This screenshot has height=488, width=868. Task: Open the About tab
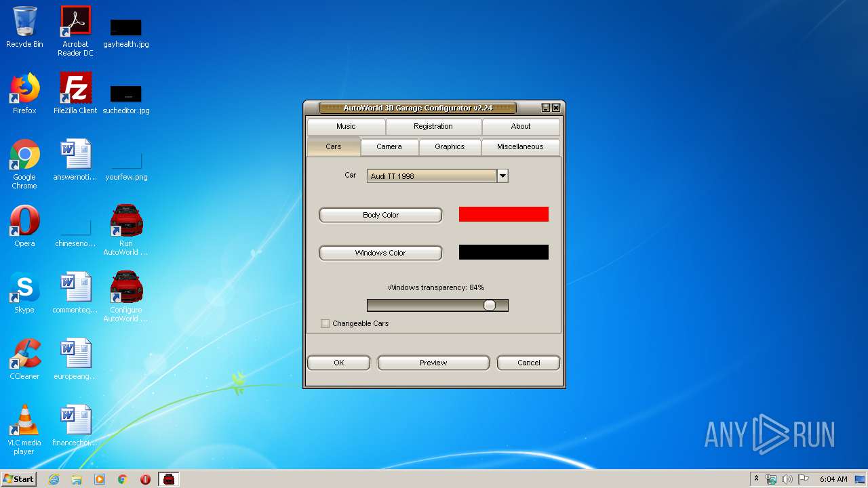[521, 126]
